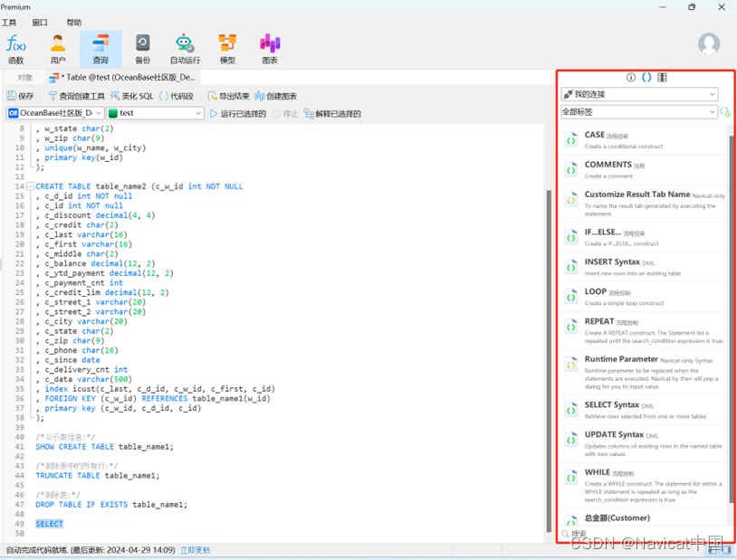The width and height of the screenshot is (737, 560).
Task: Select the 查询 (Query) toolbar icon
Action: (x=100, y=50)
